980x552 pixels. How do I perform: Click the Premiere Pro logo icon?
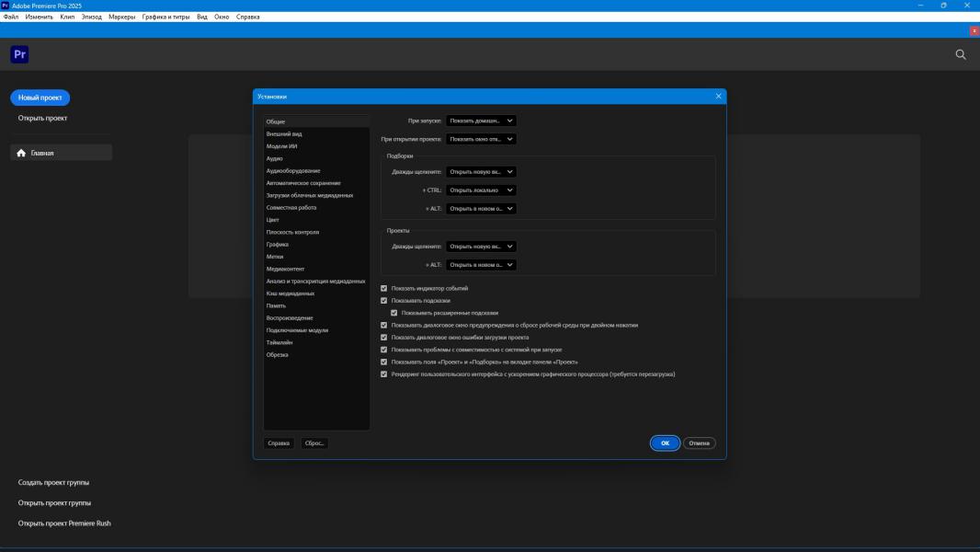click(x=19, y=55)
